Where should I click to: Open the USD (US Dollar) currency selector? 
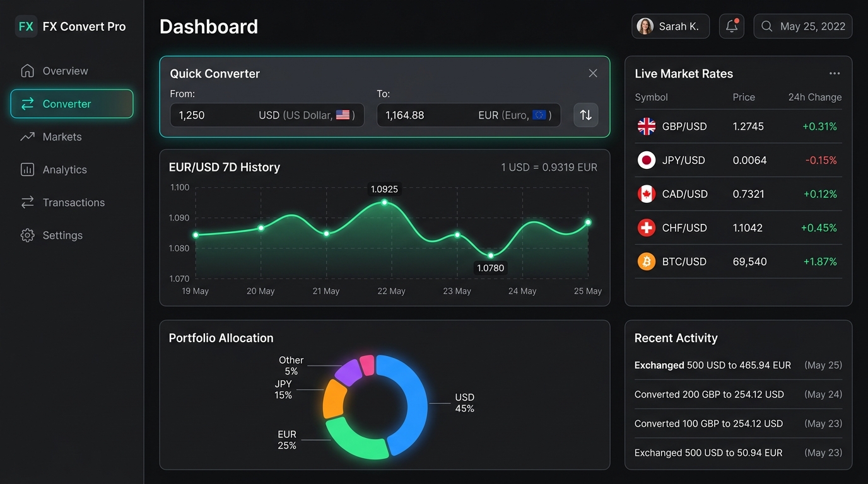[307, 115]
